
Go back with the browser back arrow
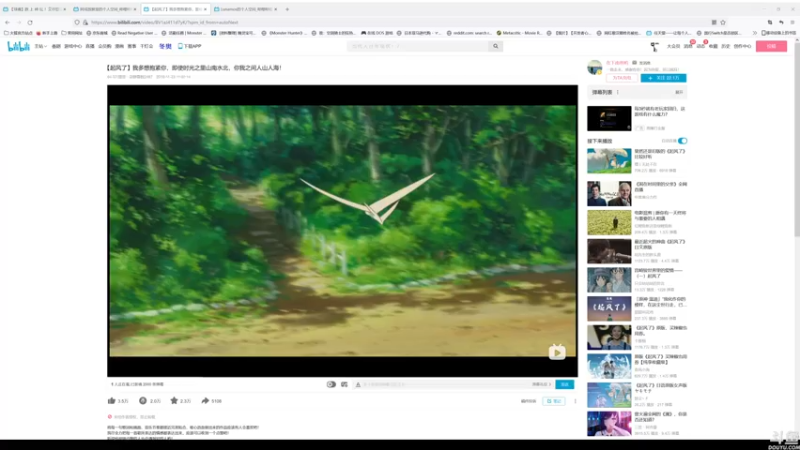pyautogui.click(x=7, y=22)
